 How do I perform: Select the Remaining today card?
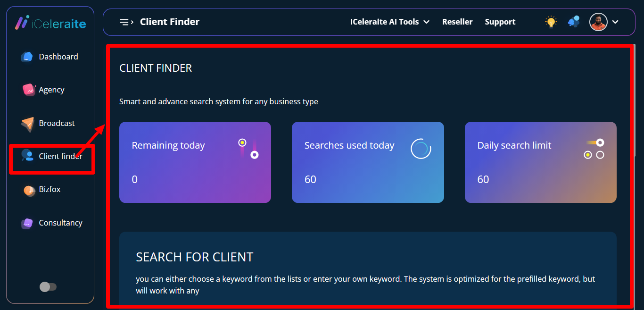click(195, 162)
